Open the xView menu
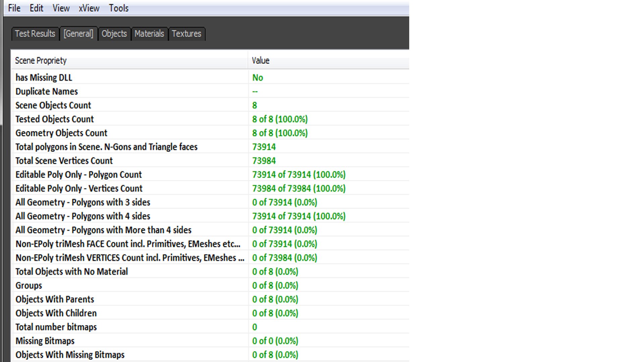Screen dimensions: 644x362 pyautogui.click(x=89, y=8)
